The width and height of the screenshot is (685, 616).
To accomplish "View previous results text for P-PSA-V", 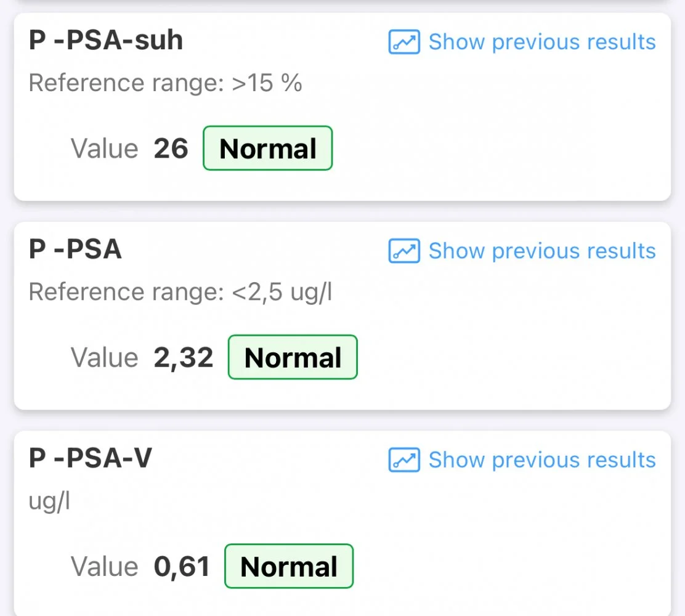I will [541, 460].
